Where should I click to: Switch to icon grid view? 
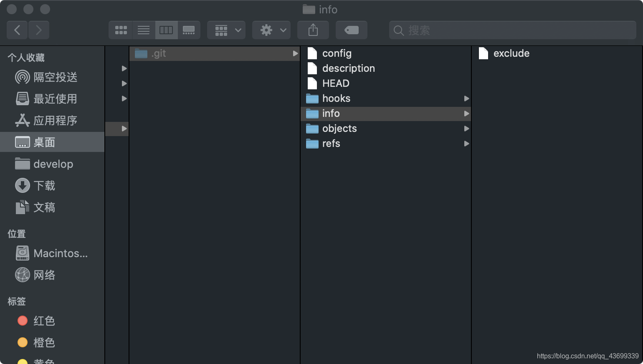click(121, 30)
